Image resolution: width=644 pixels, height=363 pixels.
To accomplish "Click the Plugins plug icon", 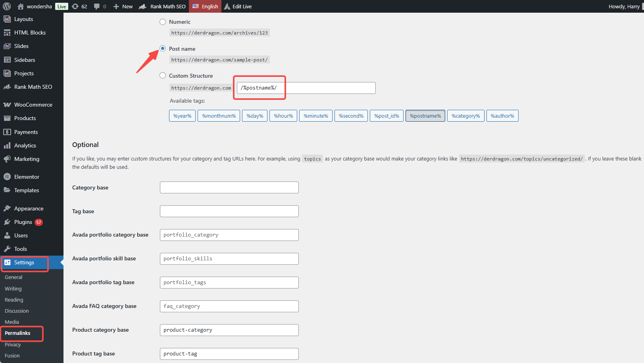I will (7, 222).
